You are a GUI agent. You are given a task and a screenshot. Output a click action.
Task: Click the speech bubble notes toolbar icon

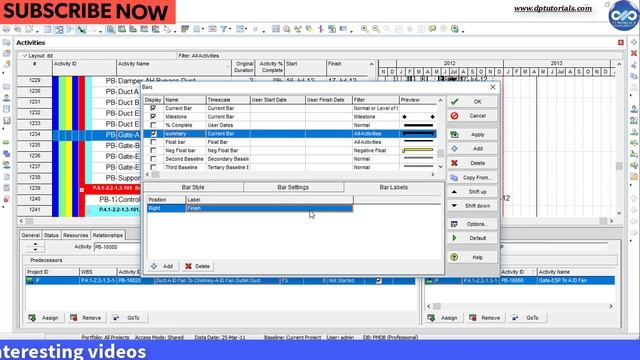click(x=432, y=29)
